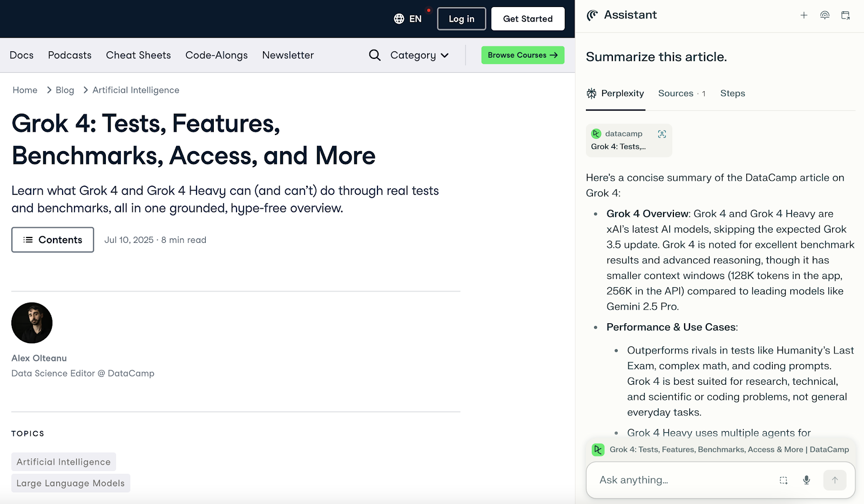864x504 pixels.
Task: Click 'Jul 10, 2025 · 8 min read' text
Action: (155, 240)
